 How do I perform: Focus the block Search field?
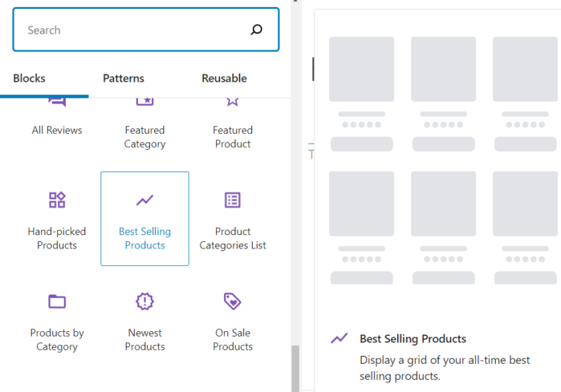pos(132,30)
